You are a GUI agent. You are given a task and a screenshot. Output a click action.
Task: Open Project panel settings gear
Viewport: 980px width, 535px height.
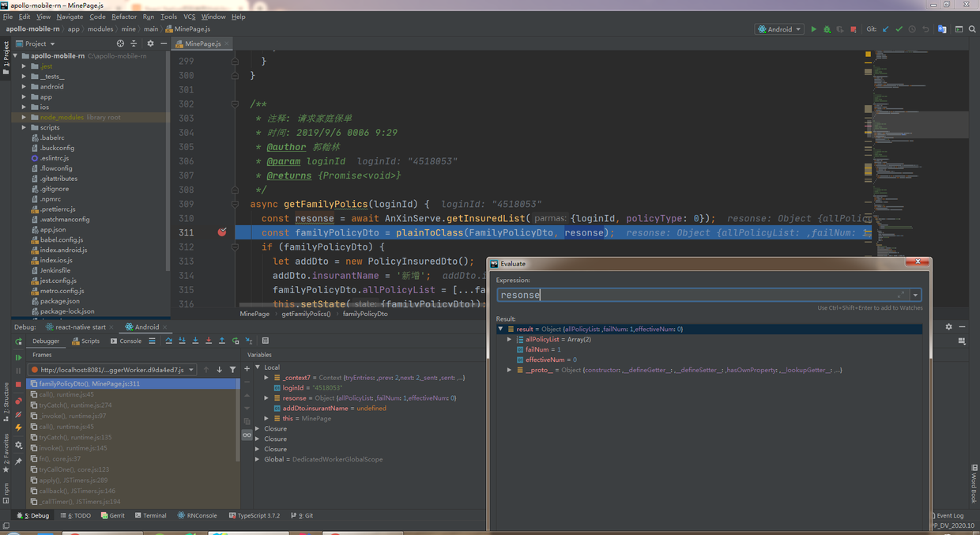(x=150, y=43)
